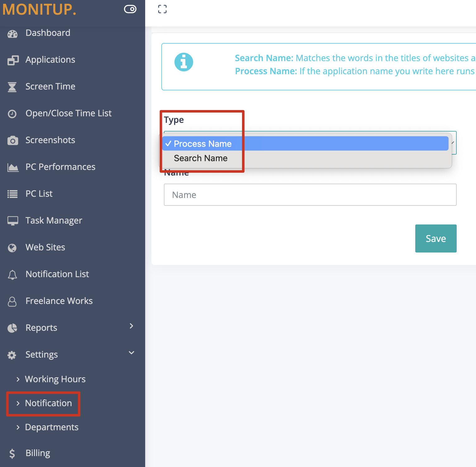Click the Working Hours chevron
476x467 pixels.
point(18,379)
